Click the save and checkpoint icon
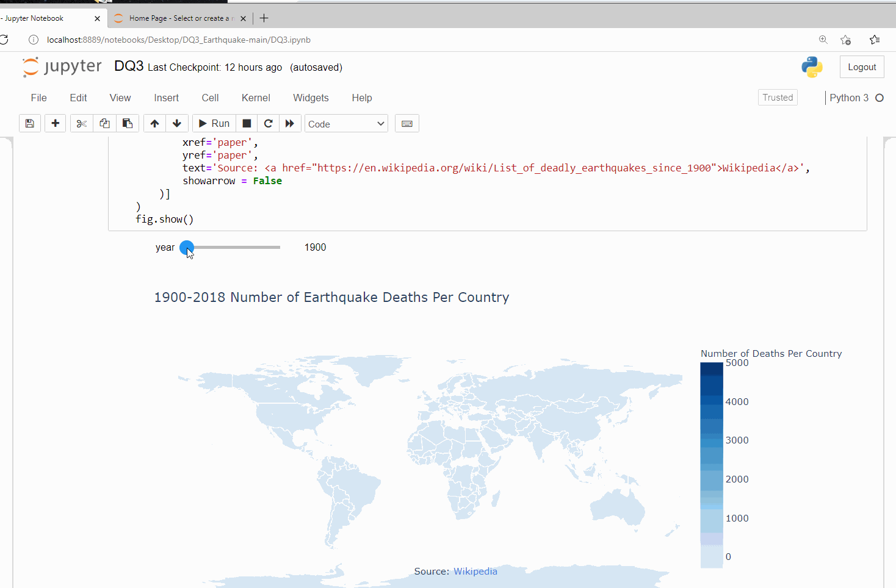This screenshot has height=588, width=896. click(x=30, y=123)
